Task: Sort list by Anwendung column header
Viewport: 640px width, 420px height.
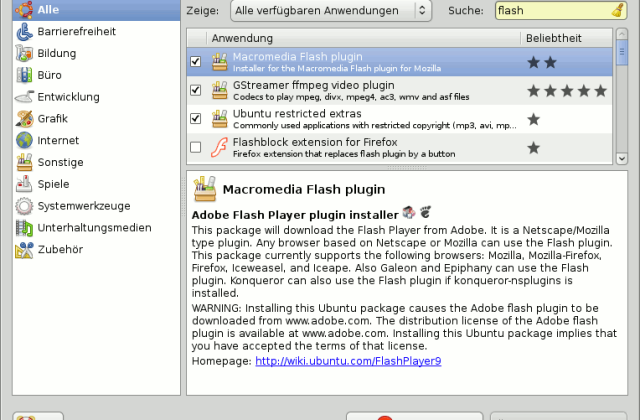Action: click(363, 38)
